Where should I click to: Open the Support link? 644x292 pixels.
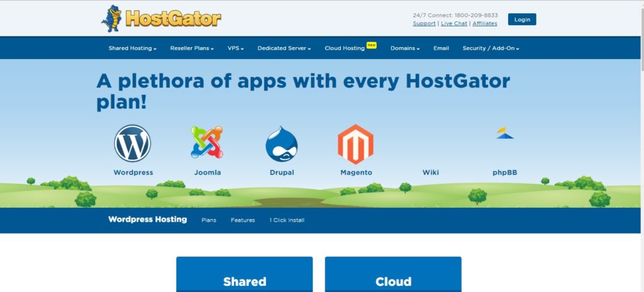tap(425, 23)
